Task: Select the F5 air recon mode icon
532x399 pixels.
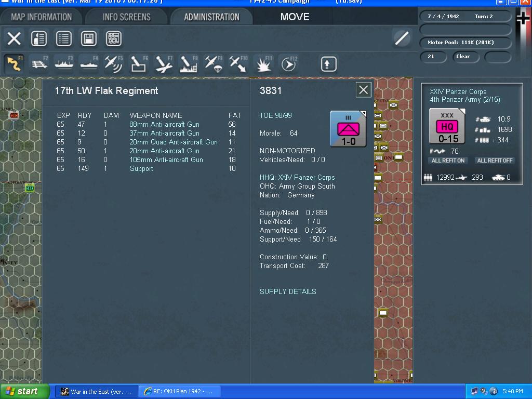Action: [114, 63]
